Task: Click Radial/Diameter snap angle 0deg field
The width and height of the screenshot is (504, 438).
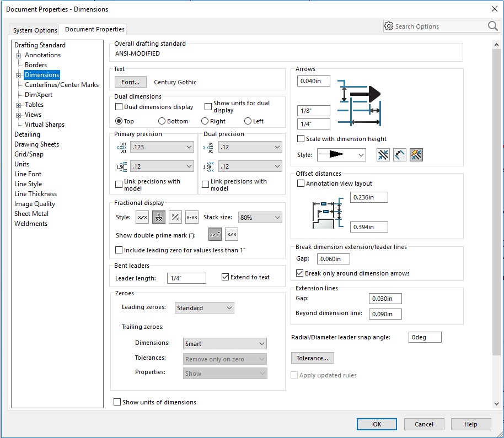Action: point(425,337)
